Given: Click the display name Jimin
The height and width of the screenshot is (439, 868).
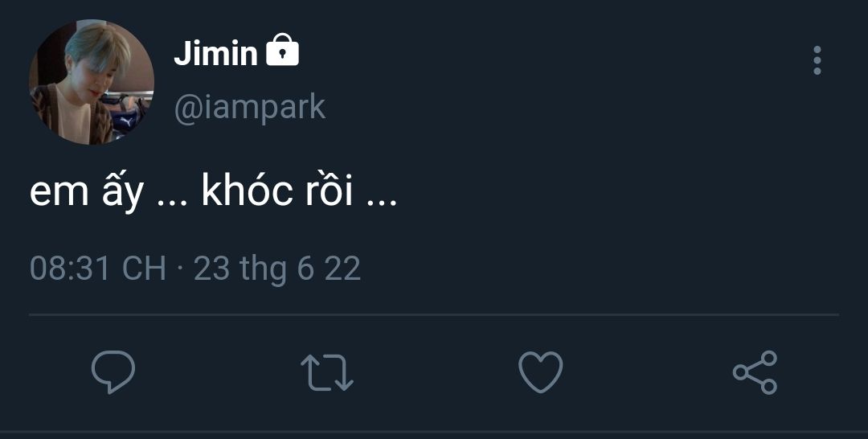Looking at the screenshot, I should pos(215,54).
